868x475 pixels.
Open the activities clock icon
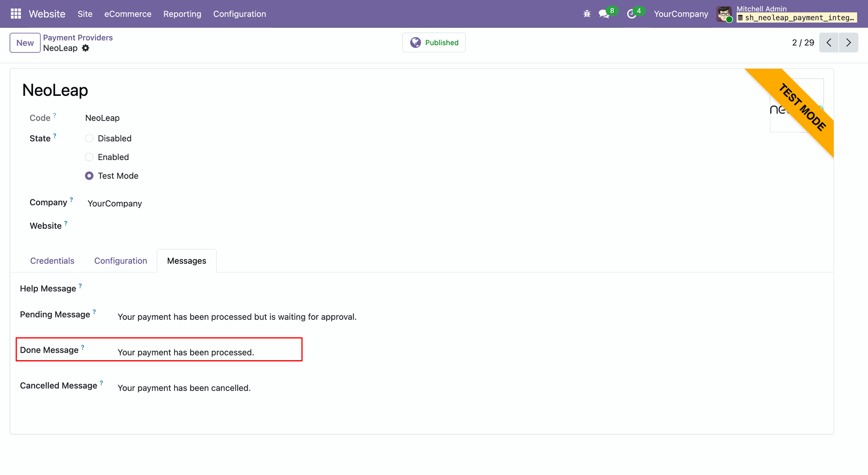(x=632, y=14)
